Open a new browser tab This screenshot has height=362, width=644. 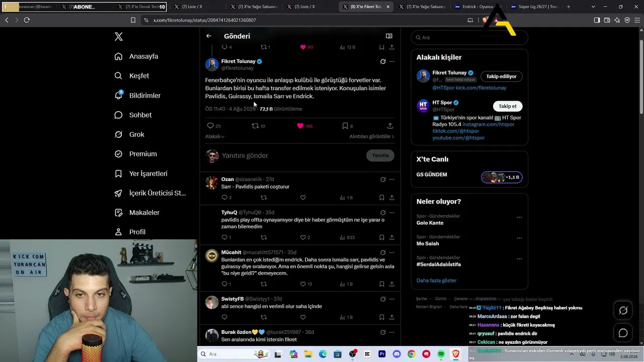coord(569,7)
